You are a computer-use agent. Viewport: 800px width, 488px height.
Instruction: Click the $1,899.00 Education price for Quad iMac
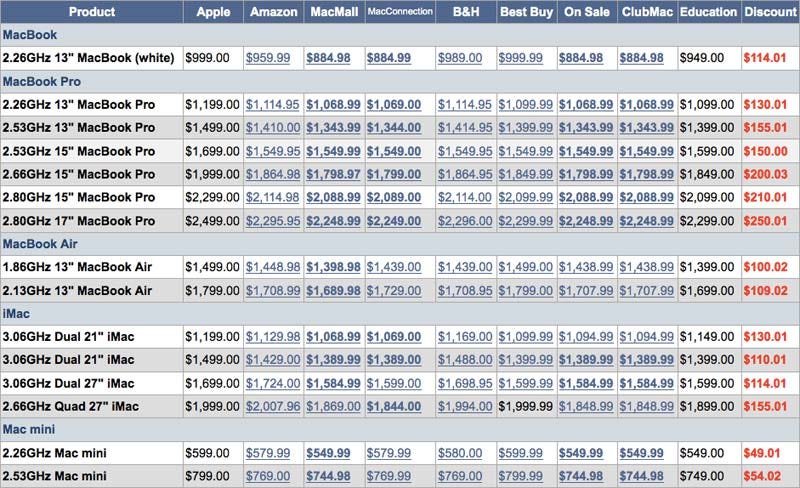pos(707,407)
